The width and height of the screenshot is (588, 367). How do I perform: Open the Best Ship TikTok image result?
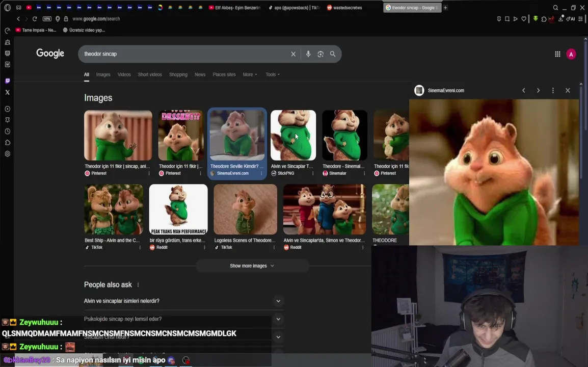[114, 209]
